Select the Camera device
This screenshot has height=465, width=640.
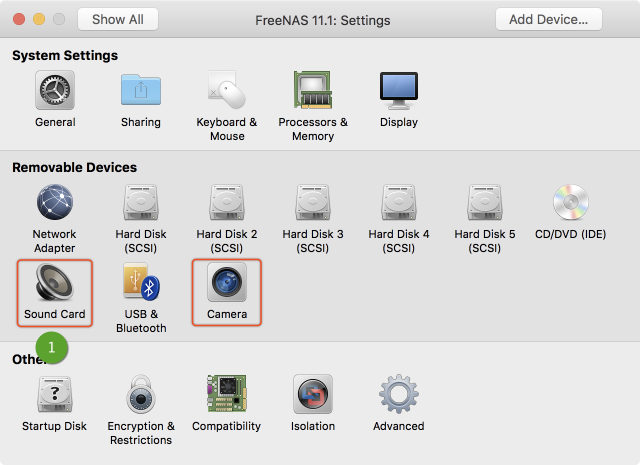click(x=227, y=284)
